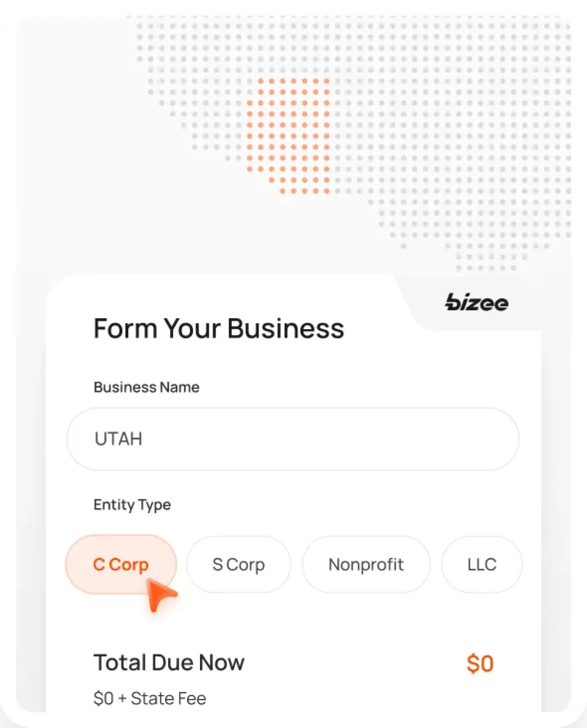The height and width of the screenshot is (728, 587).
Task: Choose Nonprofit as entity type
Action: (366, 564)
